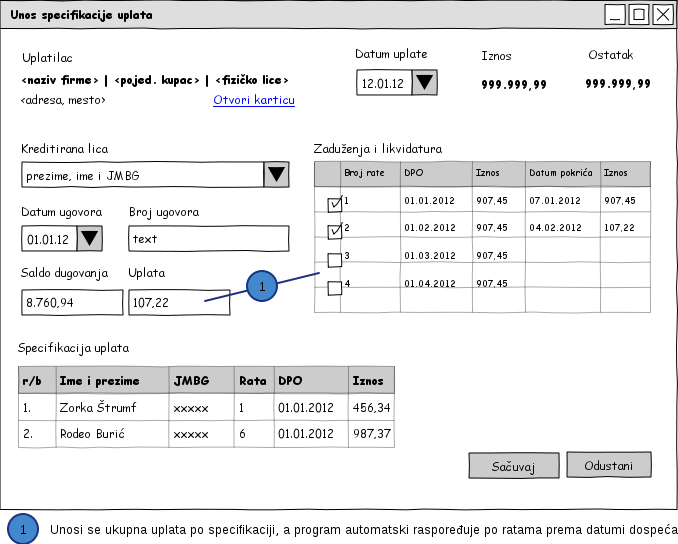Check the checkbox for rate 4

coord(335,289)
